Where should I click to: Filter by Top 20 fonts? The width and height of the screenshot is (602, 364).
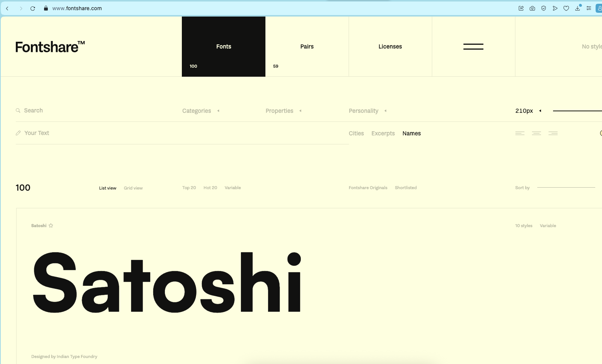(x=189, y=188)
